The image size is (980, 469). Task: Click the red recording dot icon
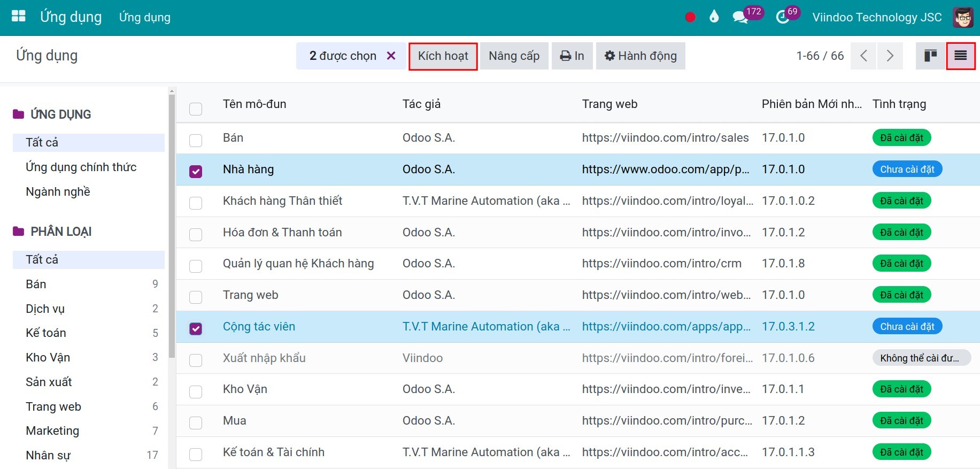(x=690, y=17)
